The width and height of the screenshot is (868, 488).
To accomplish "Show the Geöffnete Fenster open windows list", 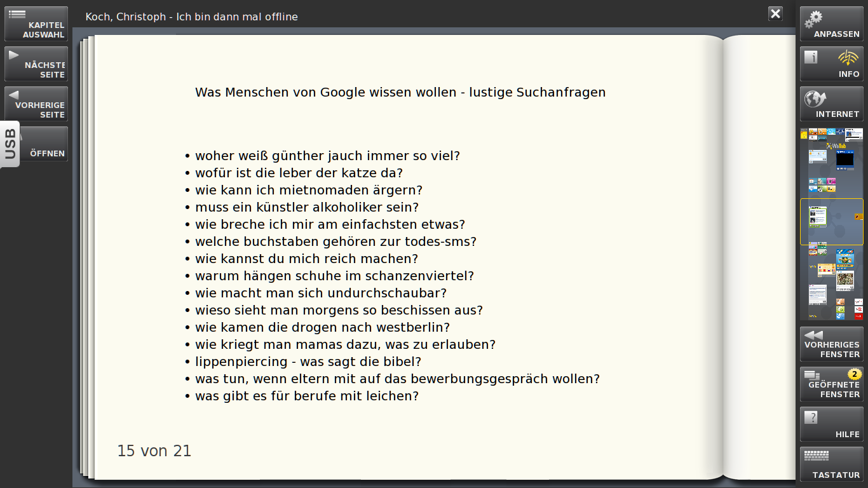I will click(x=831, y=384).
